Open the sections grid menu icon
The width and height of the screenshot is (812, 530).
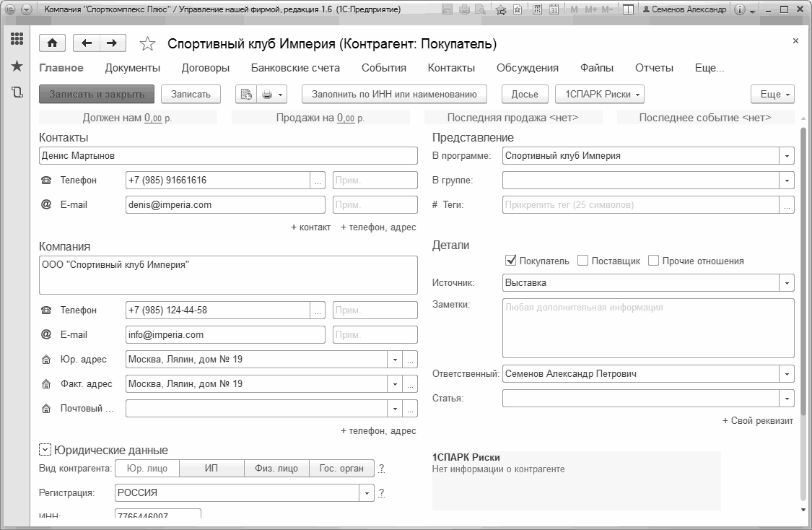(17, 39)
